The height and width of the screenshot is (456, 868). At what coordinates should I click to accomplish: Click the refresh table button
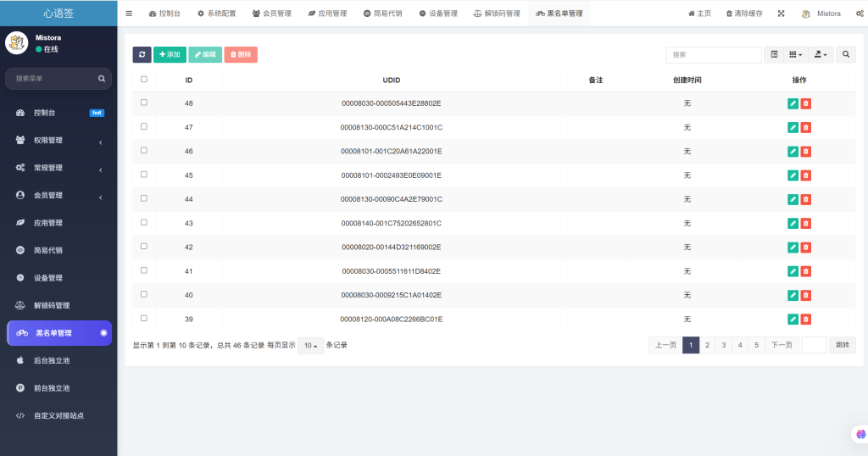(142, 54)
